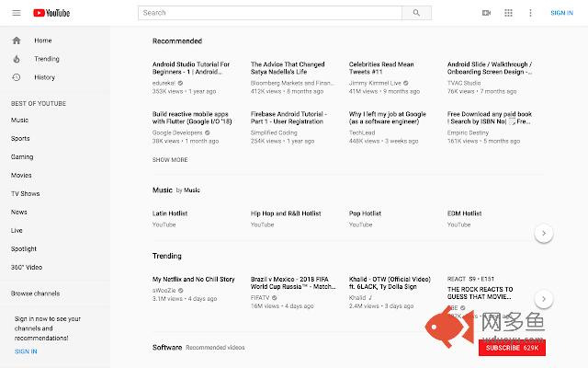Image resolution: width=588 pixels, height=368 pixels.
Task: Open the hamburger guide menu
Action: [17, 13]
